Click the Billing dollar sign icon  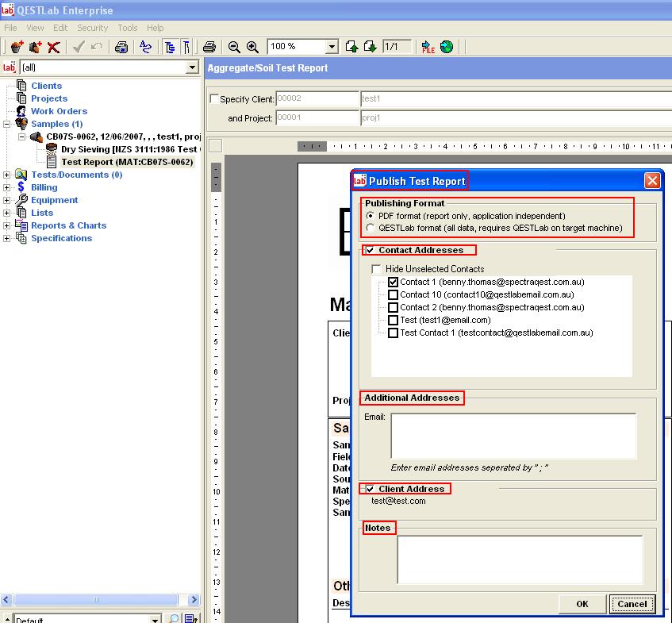pos(21,187)
